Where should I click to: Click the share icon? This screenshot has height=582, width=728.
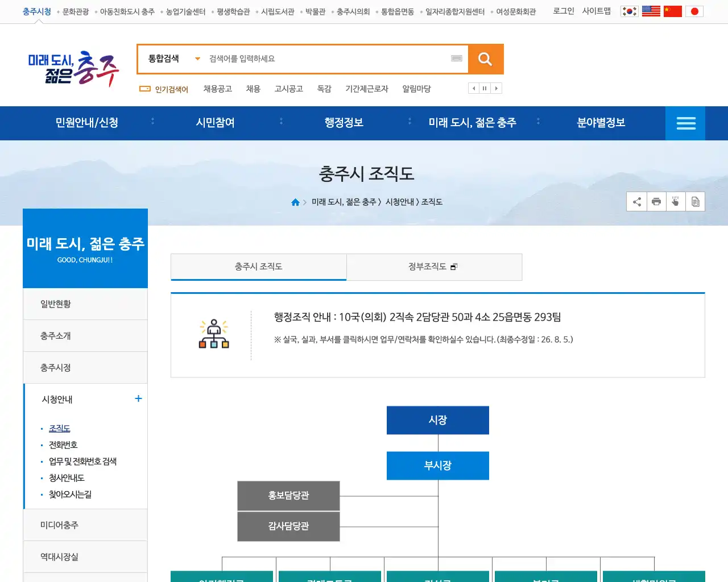tap(637, 202)
